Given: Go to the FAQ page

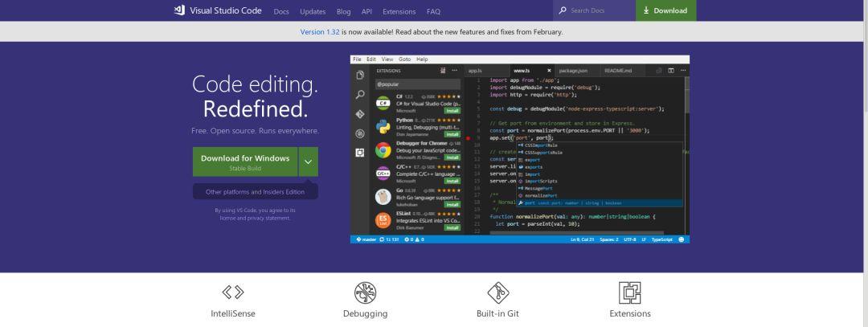Looking at the screenshot, I should 433,11.
